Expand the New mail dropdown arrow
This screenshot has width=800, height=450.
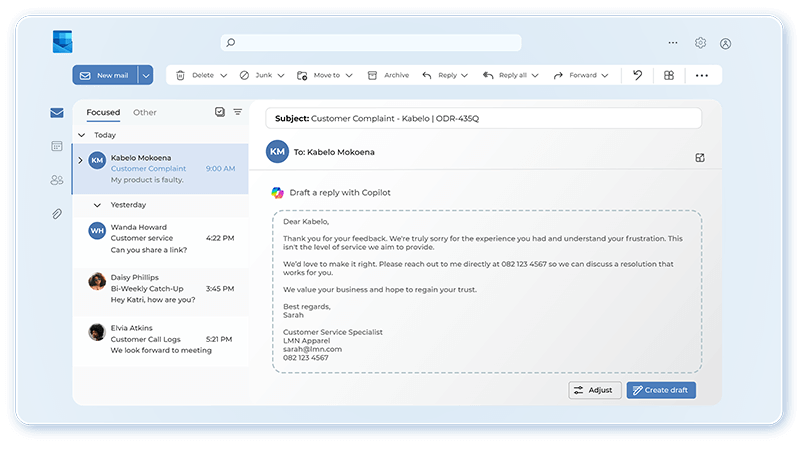[146, 75]
